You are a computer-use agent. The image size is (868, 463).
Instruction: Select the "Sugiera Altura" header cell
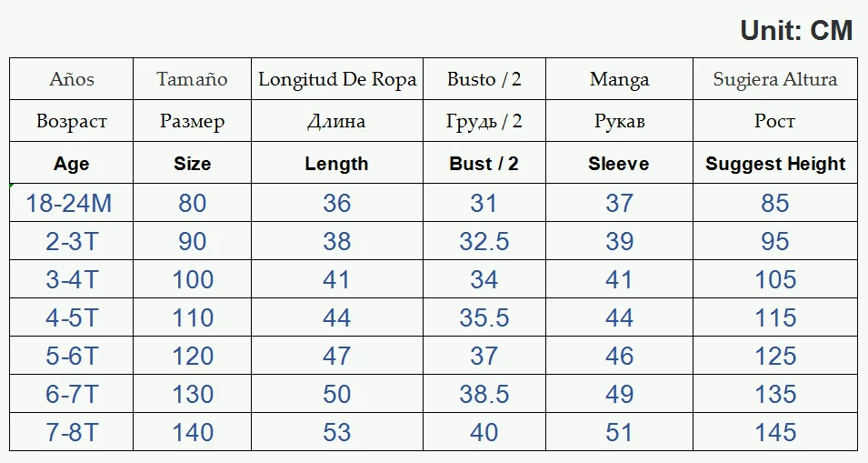775,79
